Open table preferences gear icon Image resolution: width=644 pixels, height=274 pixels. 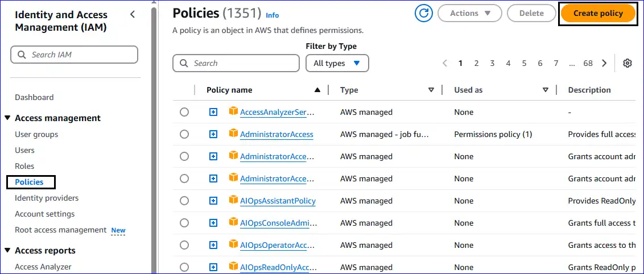627,63
